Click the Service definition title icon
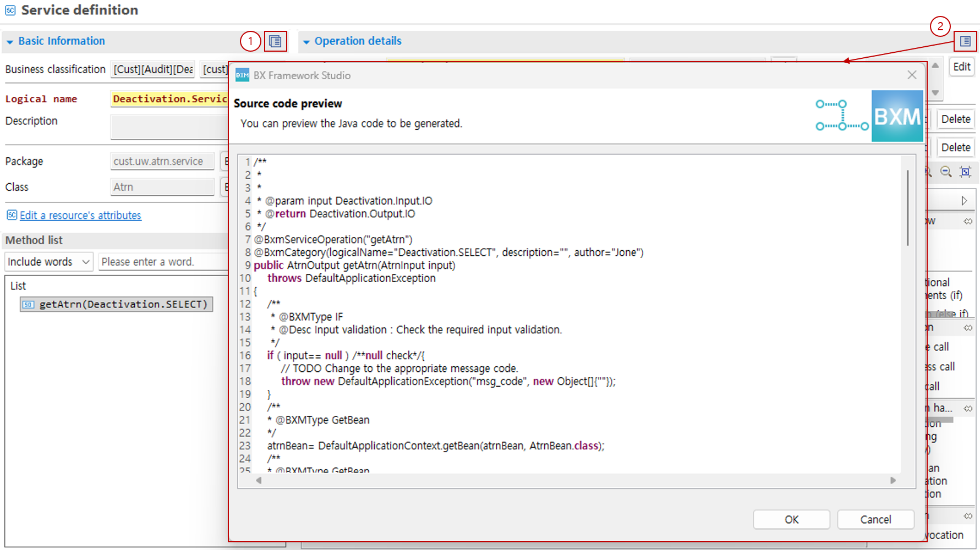The width and height of the screenshot is (980, 550). pos(10,10)
